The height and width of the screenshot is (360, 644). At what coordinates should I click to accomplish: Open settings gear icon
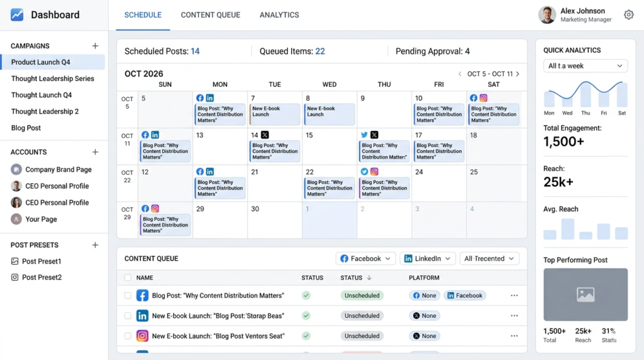coord(628,15)
